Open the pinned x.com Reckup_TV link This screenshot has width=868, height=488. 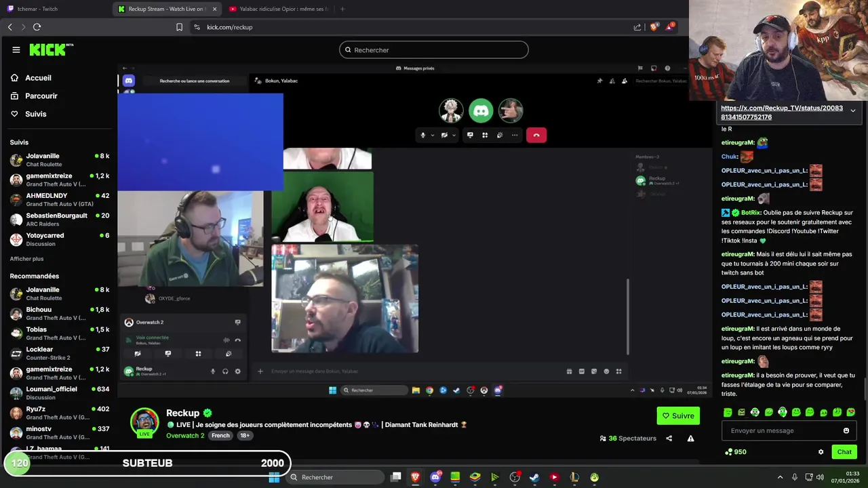click(x=781, y=113)
